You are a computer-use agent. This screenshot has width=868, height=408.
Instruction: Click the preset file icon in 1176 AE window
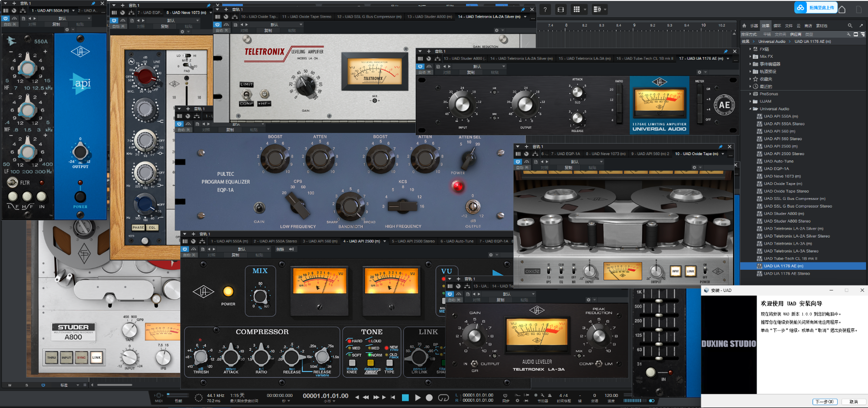tap(438, 66)
